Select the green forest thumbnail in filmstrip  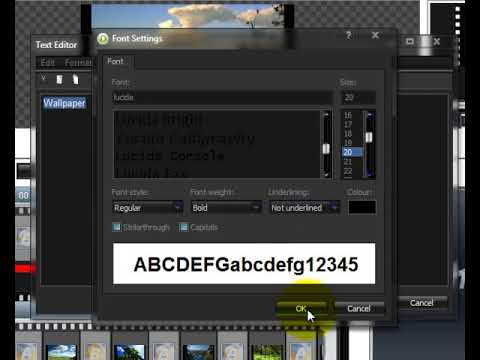[267, 352]
